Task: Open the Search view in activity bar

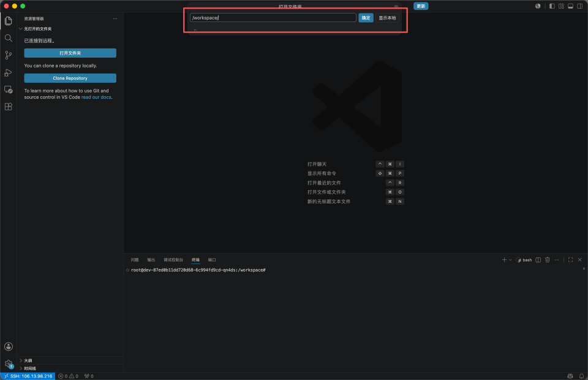Action: tap(8, 38)
